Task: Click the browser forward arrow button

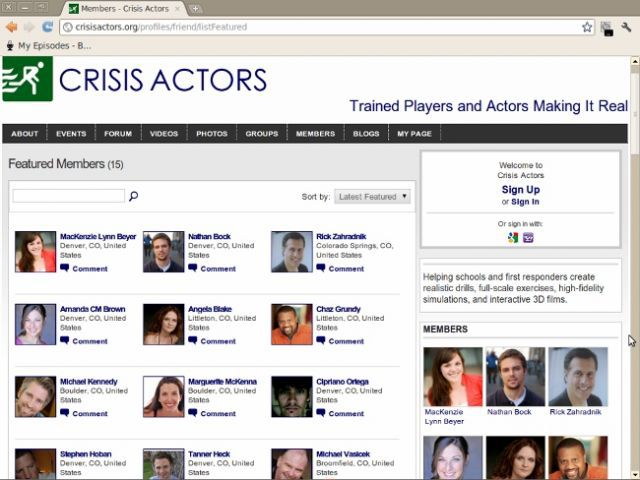Action: 29,27
